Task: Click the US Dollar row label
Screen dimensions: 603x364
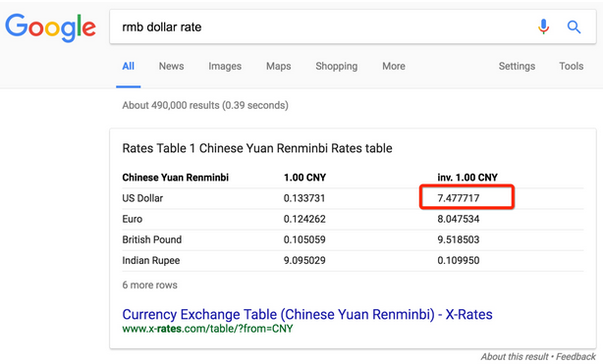Action: (x=142, y=198)
